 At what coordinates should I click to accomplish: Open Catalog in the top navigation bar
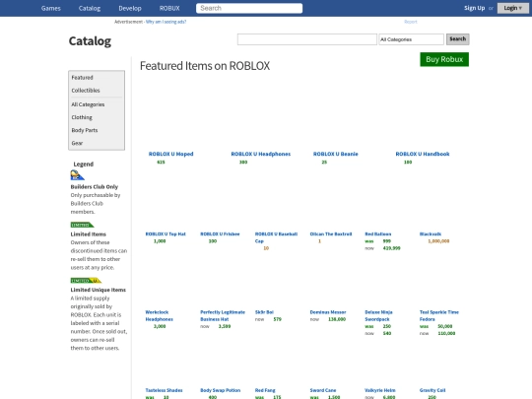tap(90, 8)
